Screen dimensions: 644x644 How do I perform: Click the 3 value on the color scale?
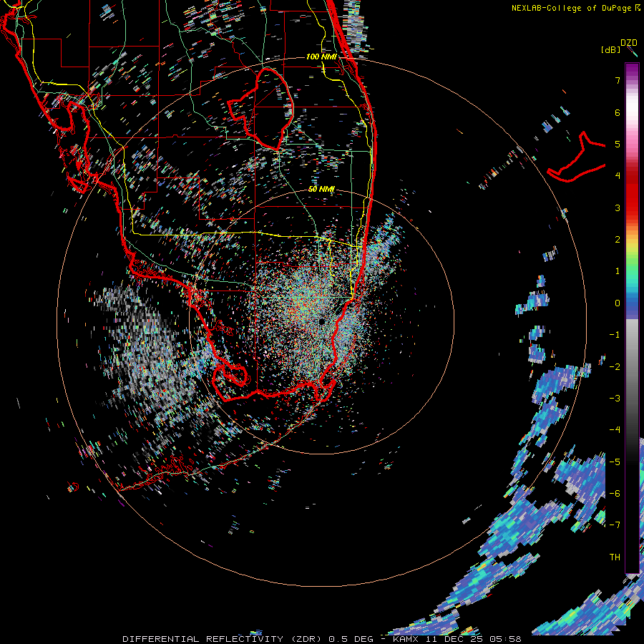point(618,208)
